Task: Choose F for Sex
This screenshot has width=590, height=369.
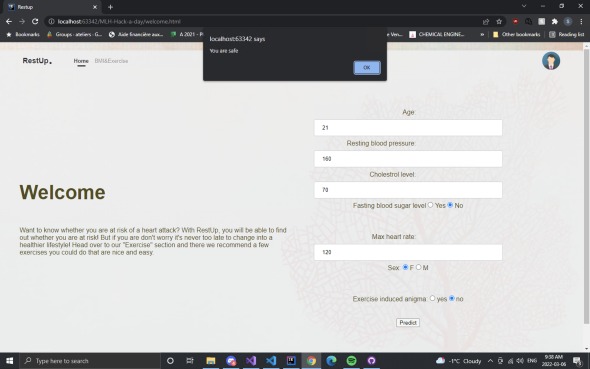Action: coord(405,267)
